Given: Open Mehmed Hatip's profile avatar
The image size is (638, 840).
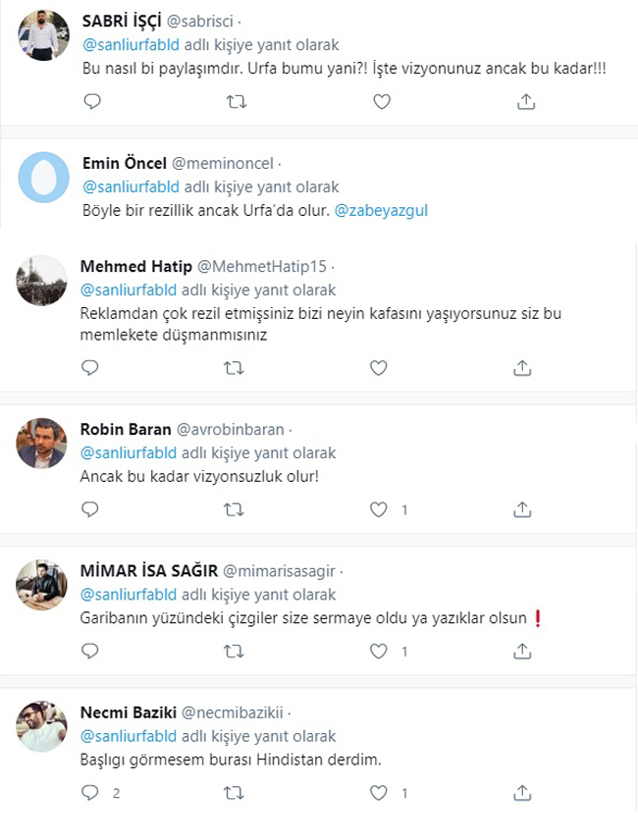Looking at the screenshot, I should click(x=42, y=284).
